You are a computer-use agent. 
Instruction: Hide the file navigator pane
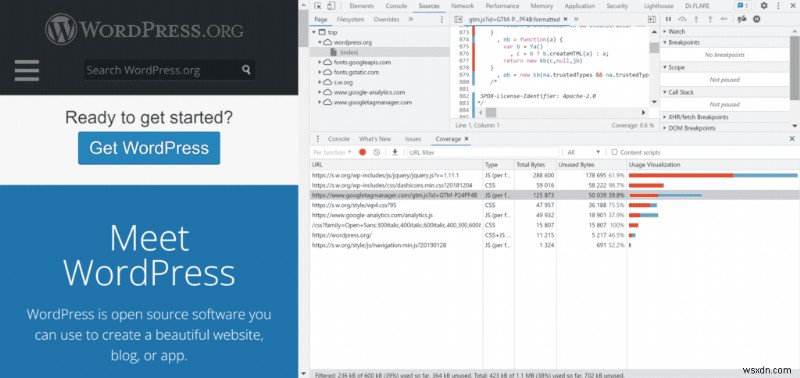(458, 19)
